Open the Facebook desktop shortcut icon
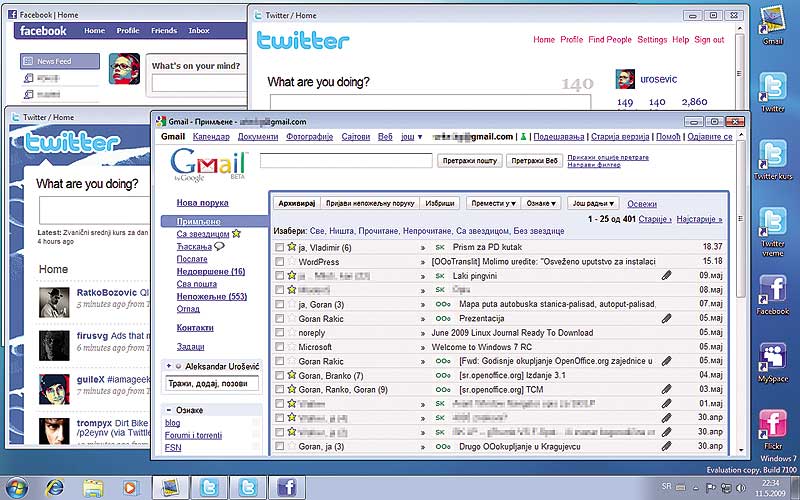 (773, 290)
